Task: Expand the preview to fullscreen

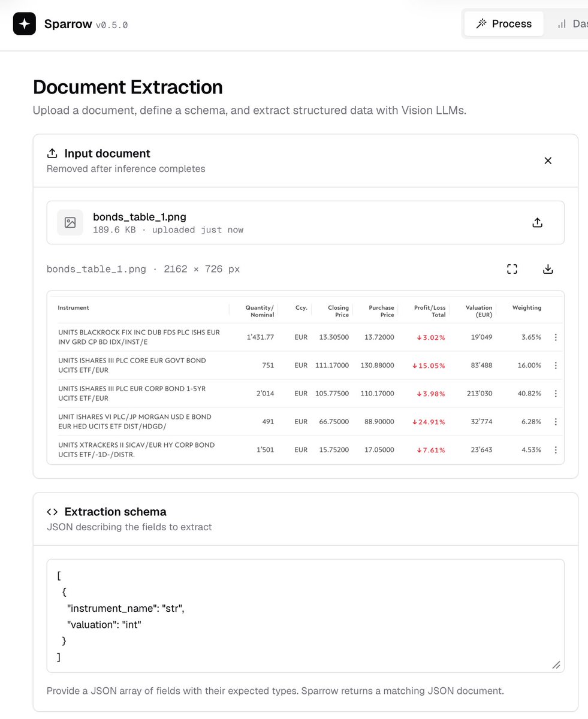Action: tap(512, 269)
